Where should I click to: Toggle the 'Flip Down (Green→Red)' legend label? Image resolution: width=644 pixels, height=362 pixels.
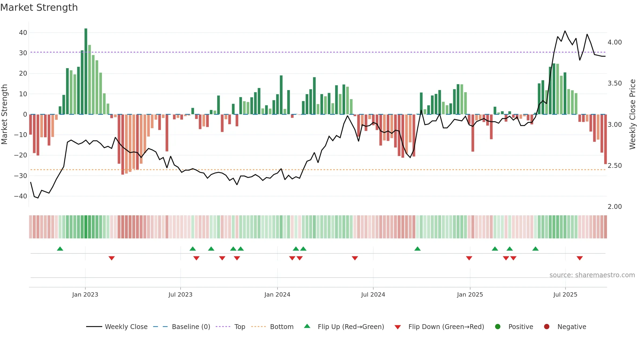click(446, 327)
